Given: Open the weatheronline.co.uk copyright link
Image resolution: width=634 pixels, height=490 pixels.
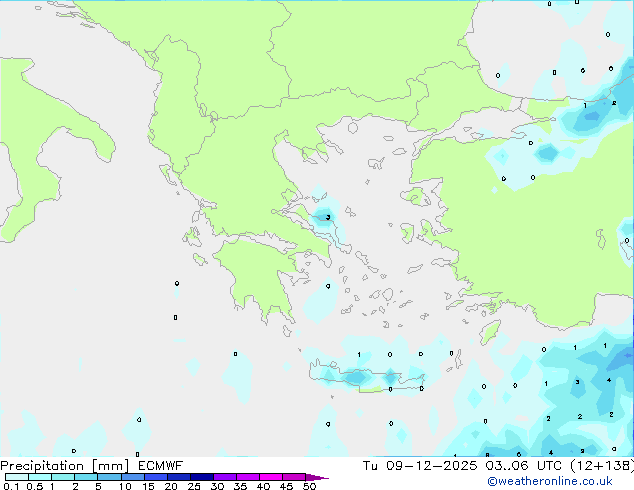Looking at the screenshot, I should tap(550, 481).
